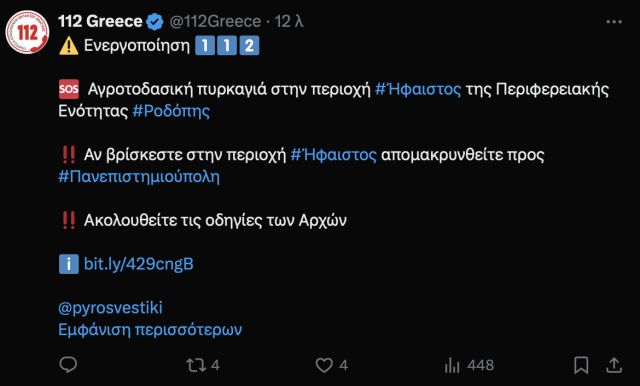
Task: Share the tweet via upload icon
Action: point(613,365)
